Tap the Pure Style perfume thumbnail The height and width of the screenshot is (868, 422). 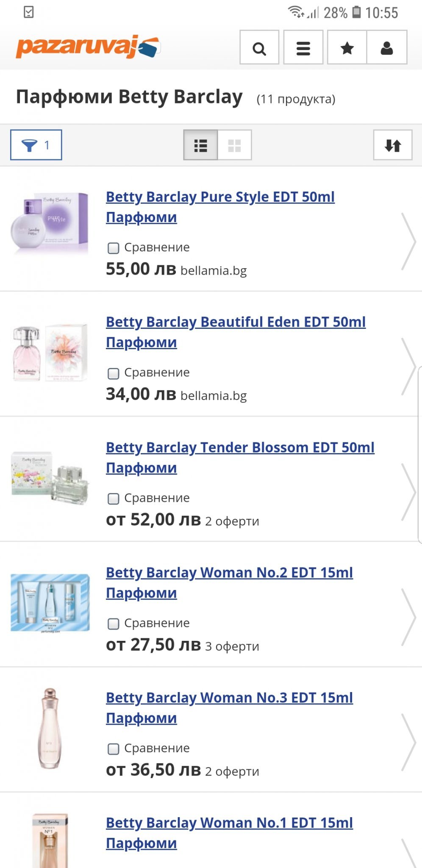50,223
